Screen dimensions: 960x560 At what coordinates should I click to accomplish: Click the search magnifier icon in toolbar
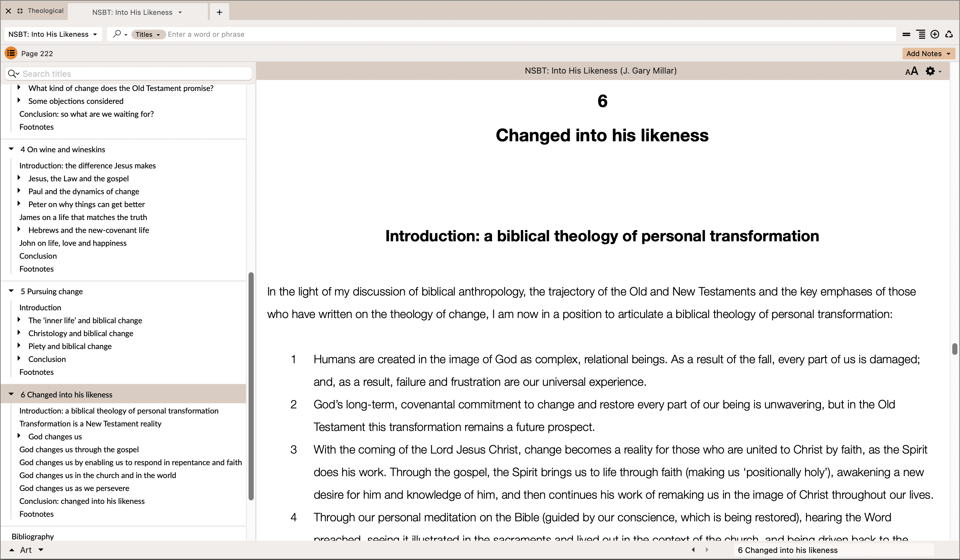(x=117, y=34)
